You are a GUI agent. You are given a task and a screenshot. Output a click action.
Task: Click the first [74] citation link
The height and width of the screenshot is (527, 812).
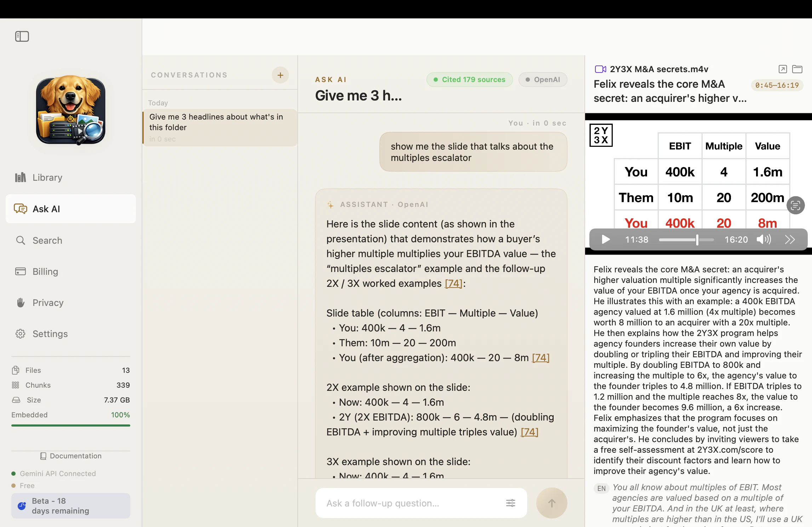pos(453,283)
